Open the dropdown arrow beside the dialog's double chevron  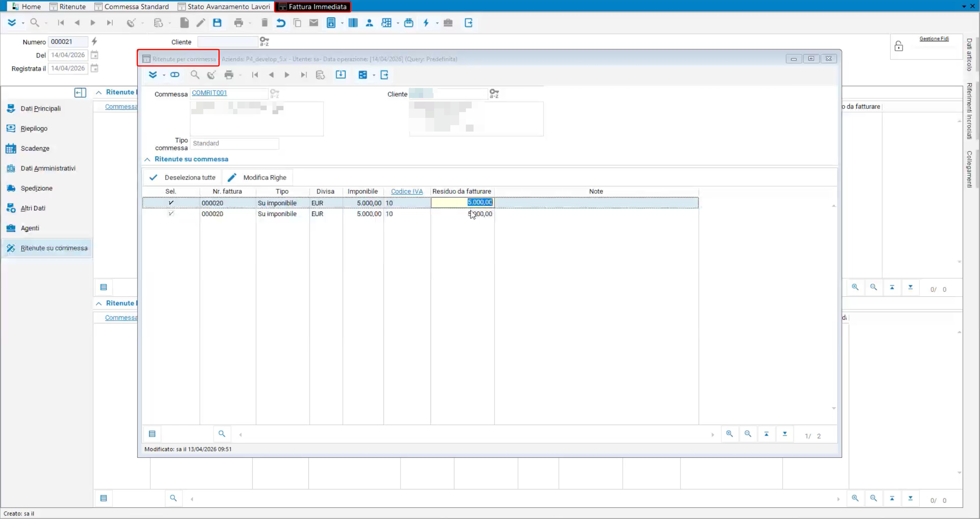164,75
